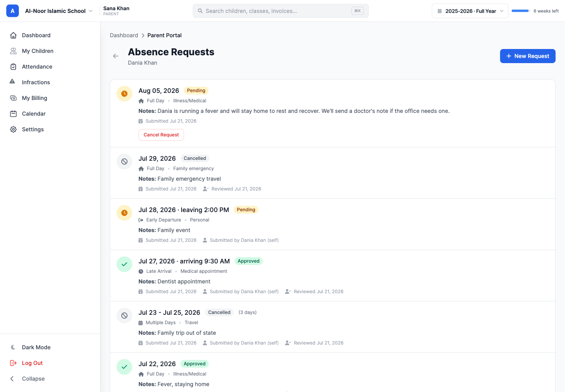Click the approved checkmark icon for Jul 22

coord(124,367)
